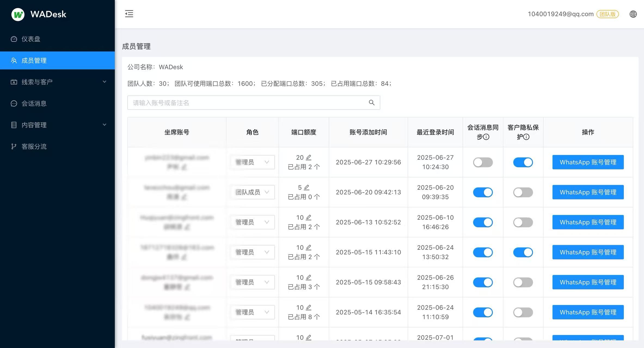Open the role dropdown in the 2025-05-14 row
This screenshot has height=348, width=644.
252,312
